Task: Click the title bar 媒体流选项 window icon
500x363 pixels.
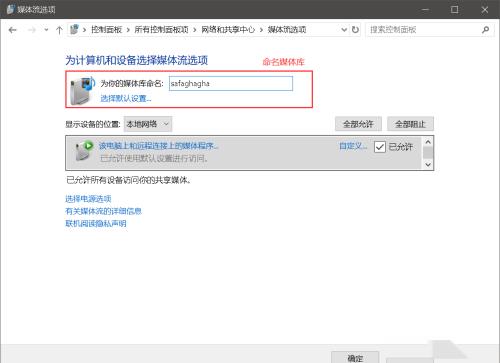Action: [x=10, y=9]
